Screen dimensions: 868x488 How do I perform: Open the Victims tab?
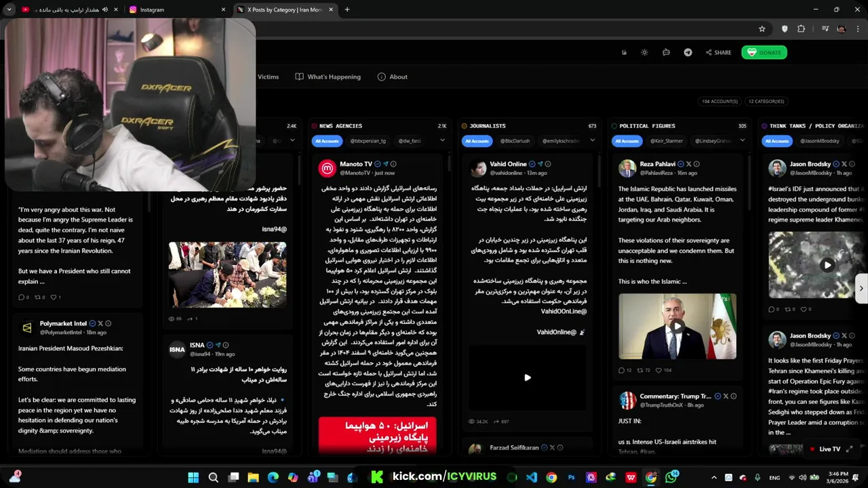click(x=268, y=77)
